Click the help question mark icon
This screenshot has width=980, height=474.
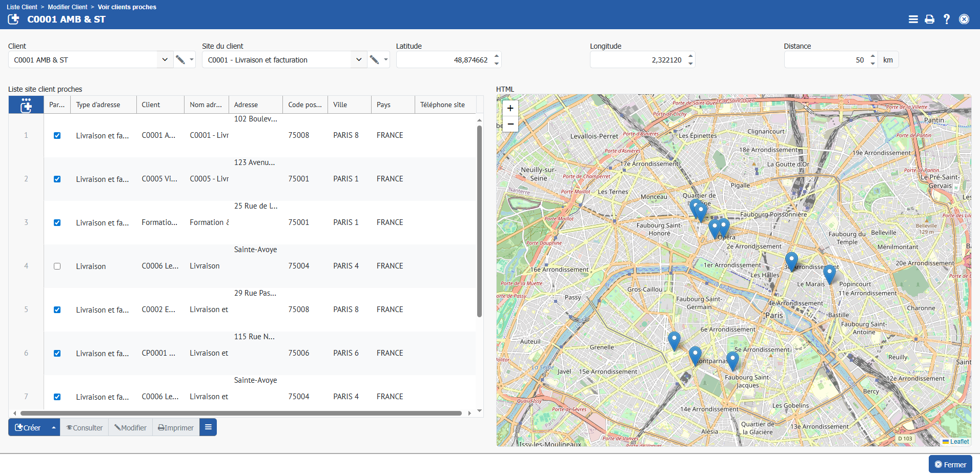pyautogui.click(x=946, y=19)
